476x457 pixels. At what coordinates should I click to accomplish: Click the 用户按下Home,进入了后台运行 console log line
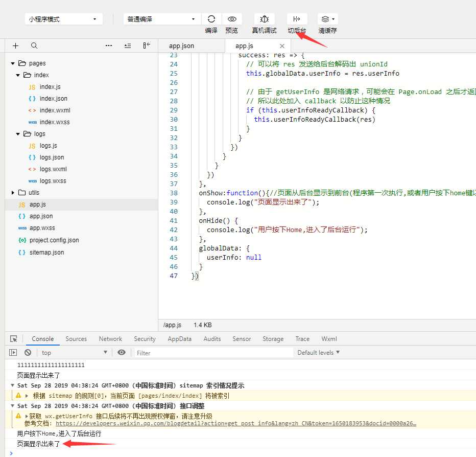[59, 433]
